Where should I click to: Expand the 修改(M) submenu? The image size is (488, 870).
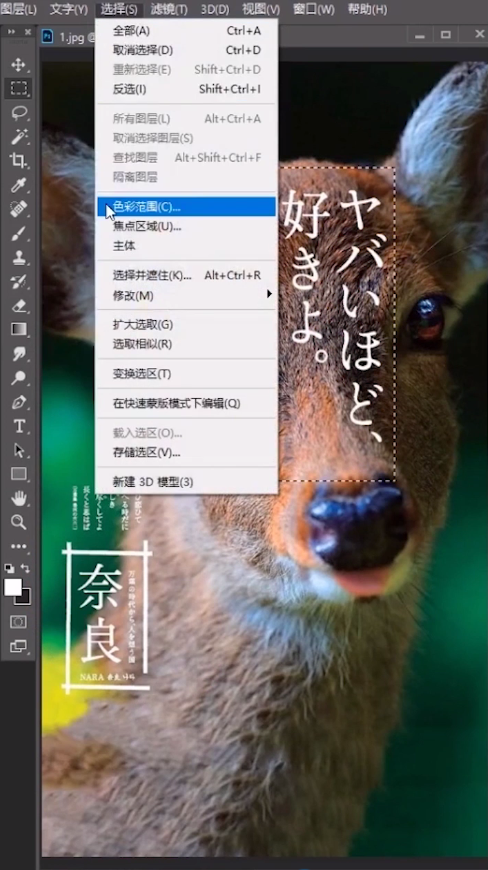[x=186, y=295]
